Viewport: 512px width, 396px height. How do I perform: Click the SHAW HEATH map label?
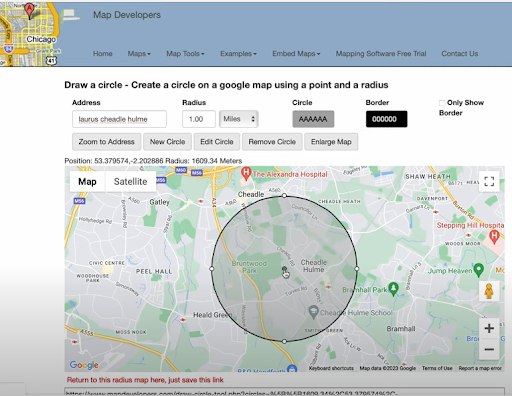tap(428, 176)
